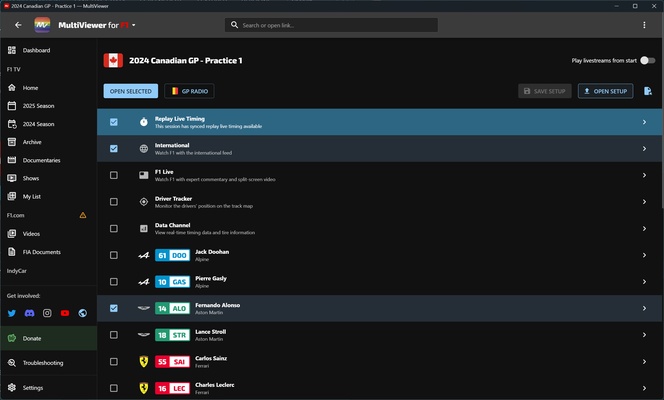Check the Jack Doohan checkbox
This screenshot has width=664, height=400.
113,255
